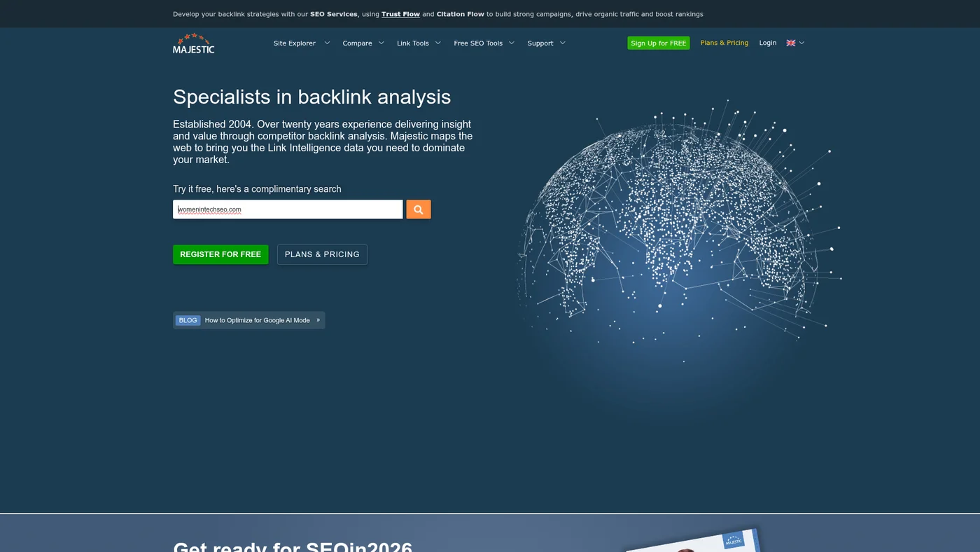Click the Majestic star logo
The image size is (980, 552).
click(x=192, y=43)
